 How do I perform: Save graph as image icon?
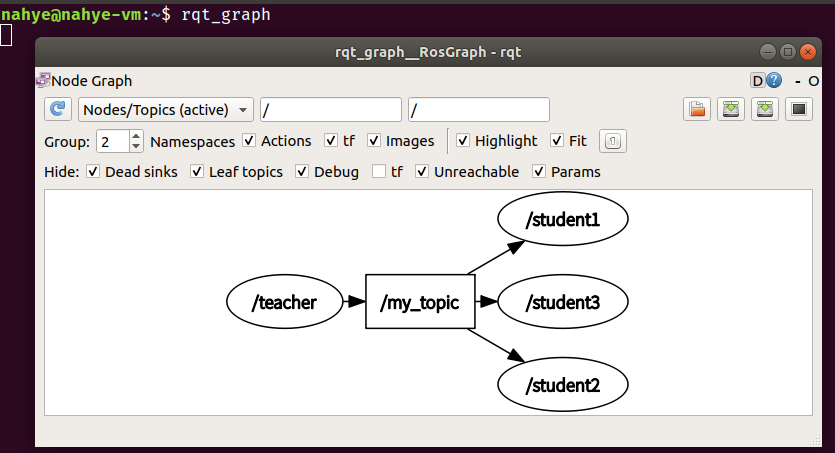point(799,109)
